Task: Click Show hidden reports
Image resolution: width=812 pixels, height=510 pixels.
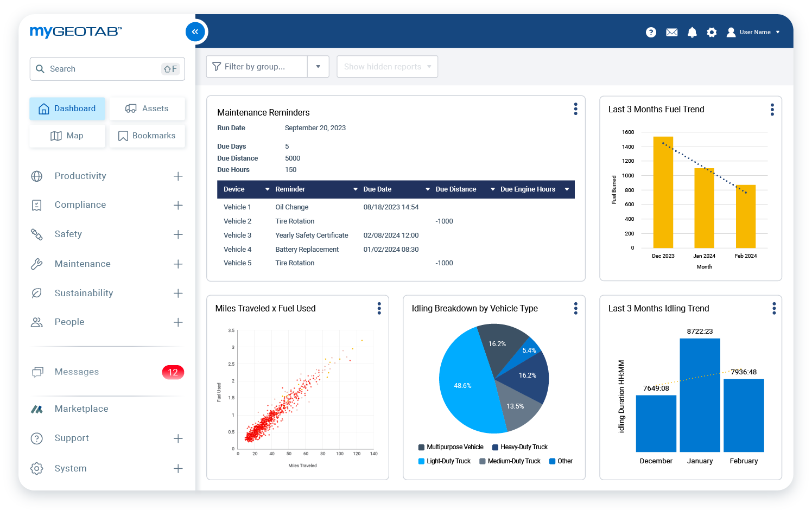Action: coord(383,66)
